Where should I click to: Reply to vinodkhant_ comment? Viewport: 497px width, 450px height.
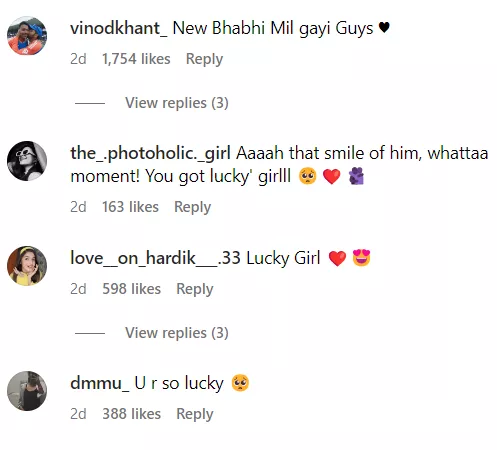204,59
